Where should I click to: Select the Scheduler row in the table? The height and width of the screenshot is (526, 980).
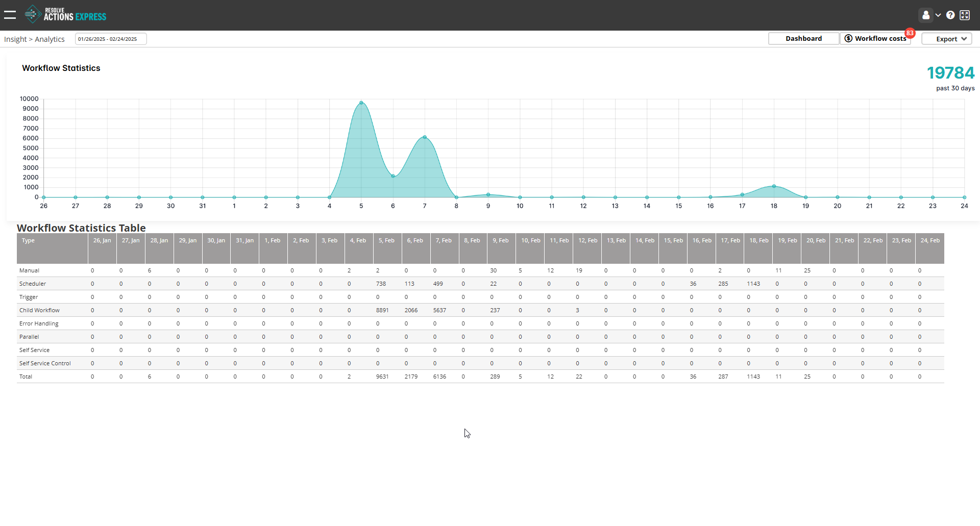click(33, 283)
